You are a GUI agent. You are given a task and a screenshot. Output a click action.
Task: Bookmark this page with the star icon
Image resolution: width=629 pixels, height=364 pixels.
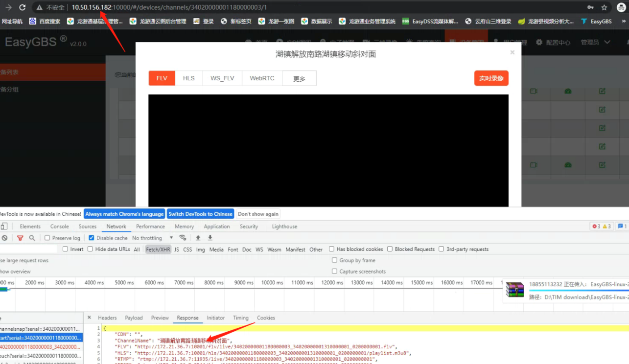click(605, 7)
